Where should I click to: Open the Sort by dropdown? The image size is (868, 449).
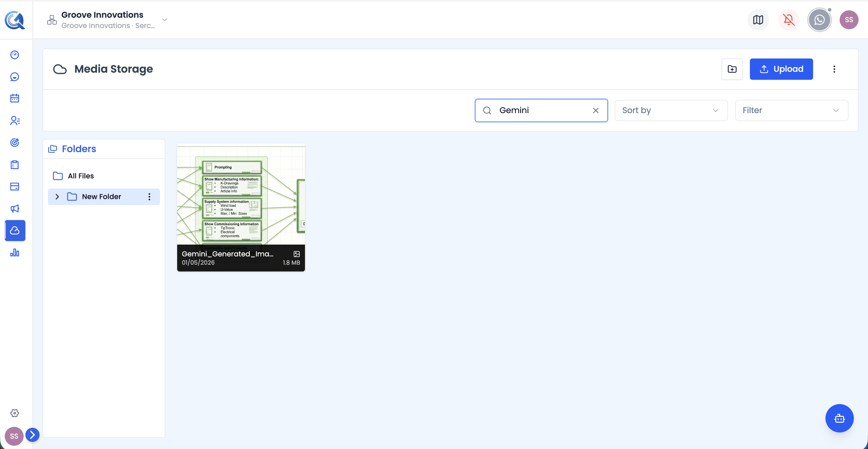click(671, 110)
